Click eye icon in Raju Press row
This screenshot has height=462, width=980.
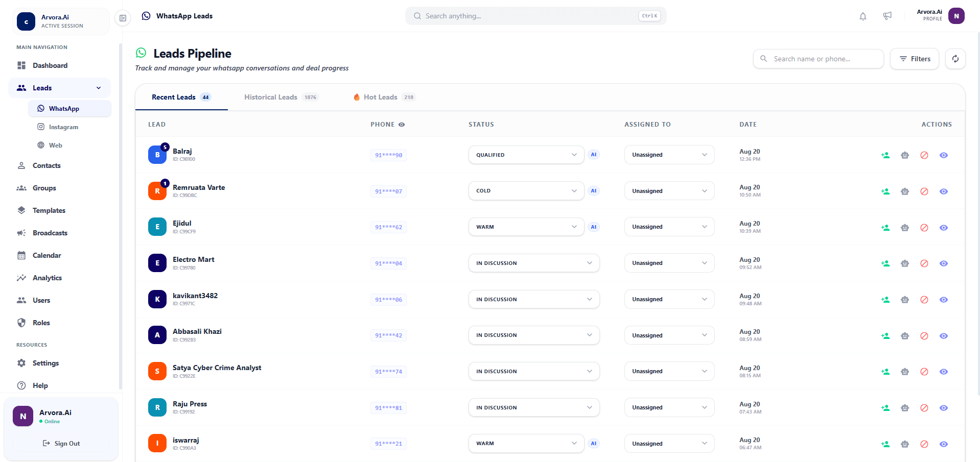pyautogui.click(x=944, y=408)
